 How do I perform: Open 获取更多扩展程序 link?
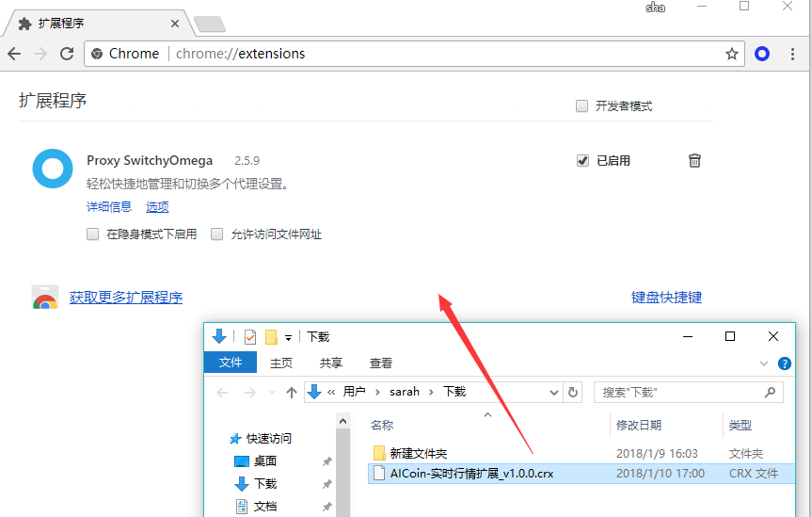tap(126, 298)
